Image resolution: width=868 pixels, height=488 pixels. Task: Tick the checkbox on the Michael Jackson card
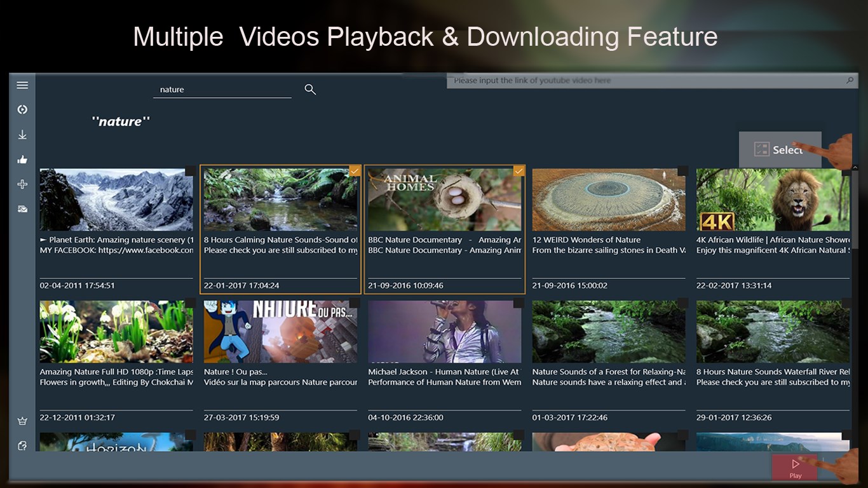[519, 303]
